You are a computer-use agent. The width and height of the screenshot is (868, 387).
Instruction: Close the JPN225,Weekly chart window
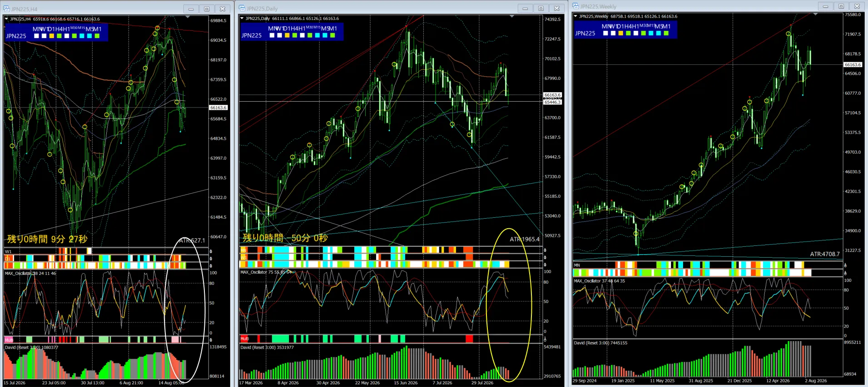tap(857, 6)
